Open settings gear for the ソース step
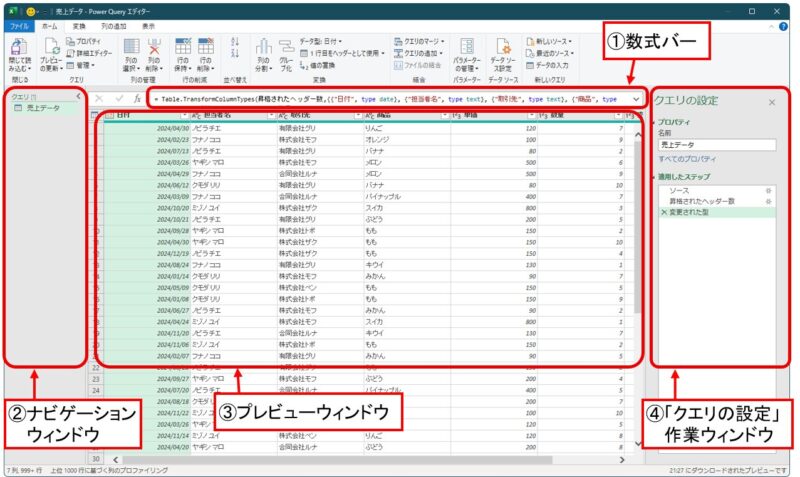The width and height of the screenshot is (800, 477). [768, 191]
